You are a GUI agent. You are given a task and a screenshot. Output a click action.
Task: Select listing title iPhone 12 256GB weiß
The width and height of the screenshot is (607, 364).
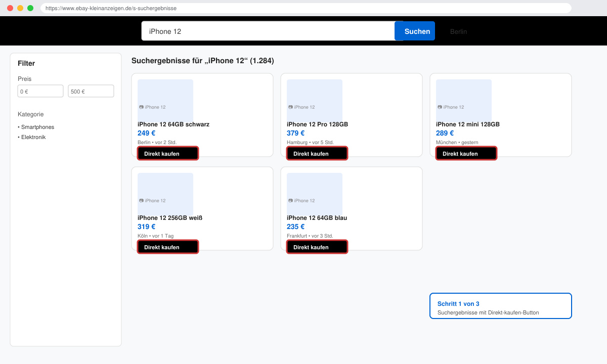click(170, 218)
